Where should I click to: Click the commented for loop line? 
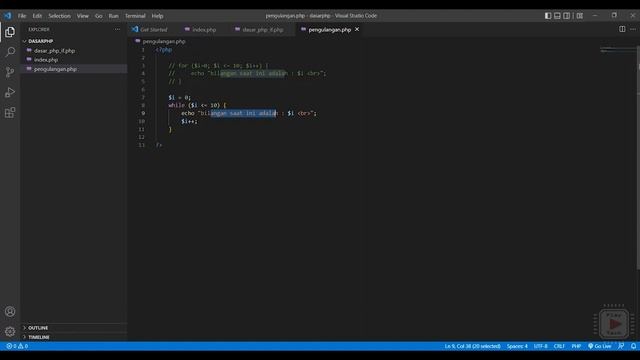pos(218,66)
